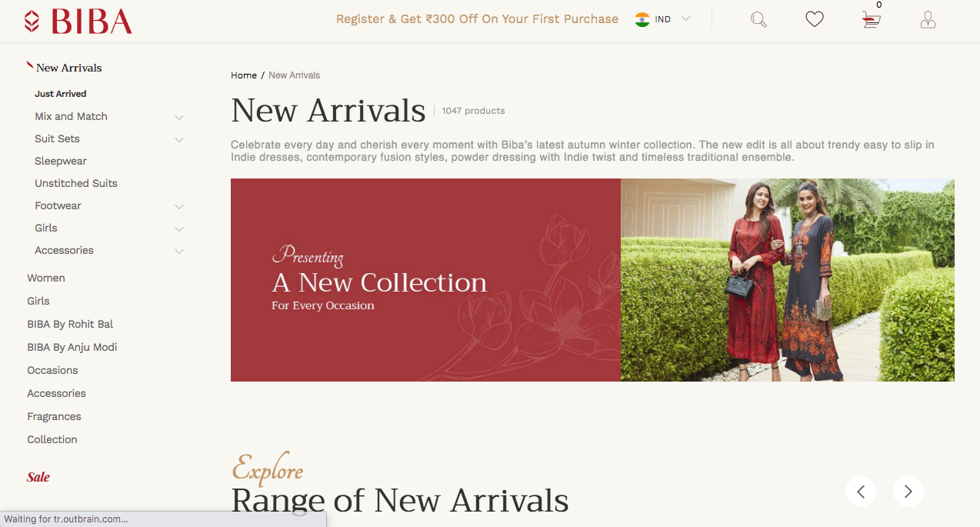The height and width of the screenshot is (527, 980).
Task: Expand the Footwear submenu chevron
Action: pyautogui.click(x=179, y=206)
